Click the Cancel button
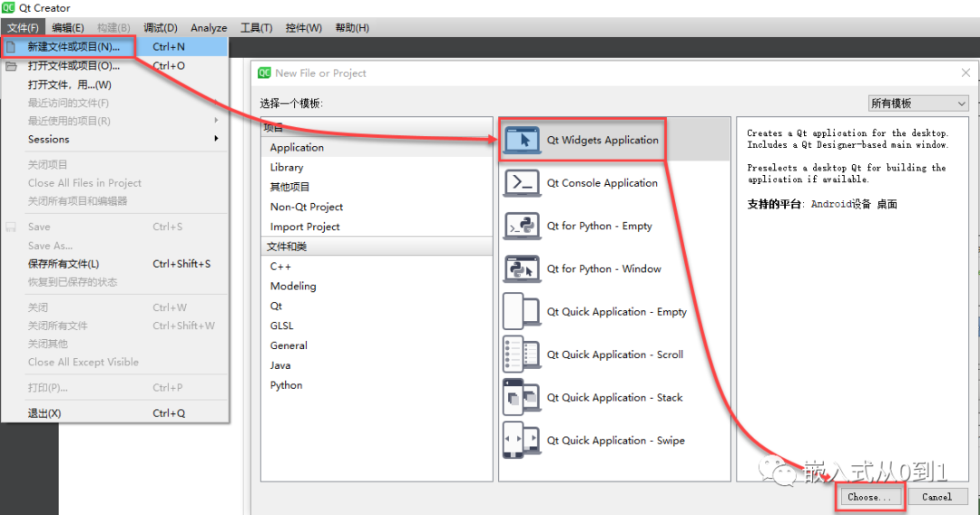The height and width of the screenshot is (515, 980). tap(936, 497)
